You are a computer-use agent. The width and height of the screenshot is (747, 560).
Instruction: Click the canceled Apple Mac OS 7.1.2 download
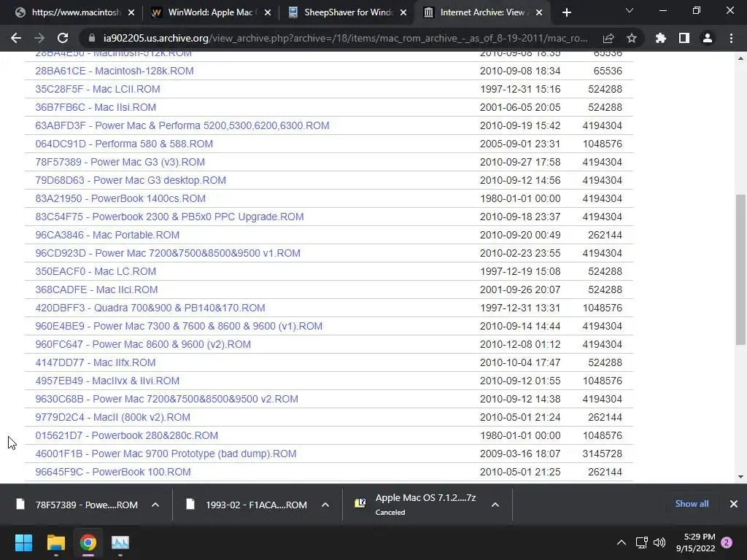417,505
